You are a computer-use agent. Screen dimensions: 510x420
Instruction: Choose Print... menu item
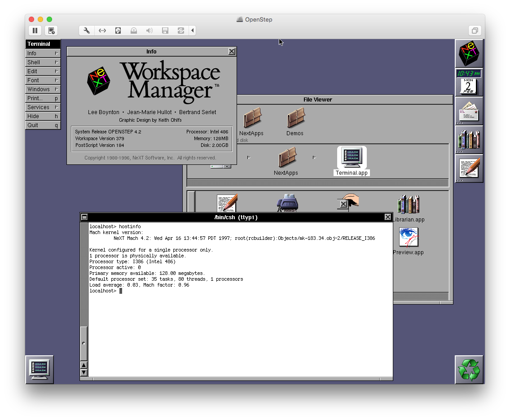pyautogui.click(x=43, y=98)
